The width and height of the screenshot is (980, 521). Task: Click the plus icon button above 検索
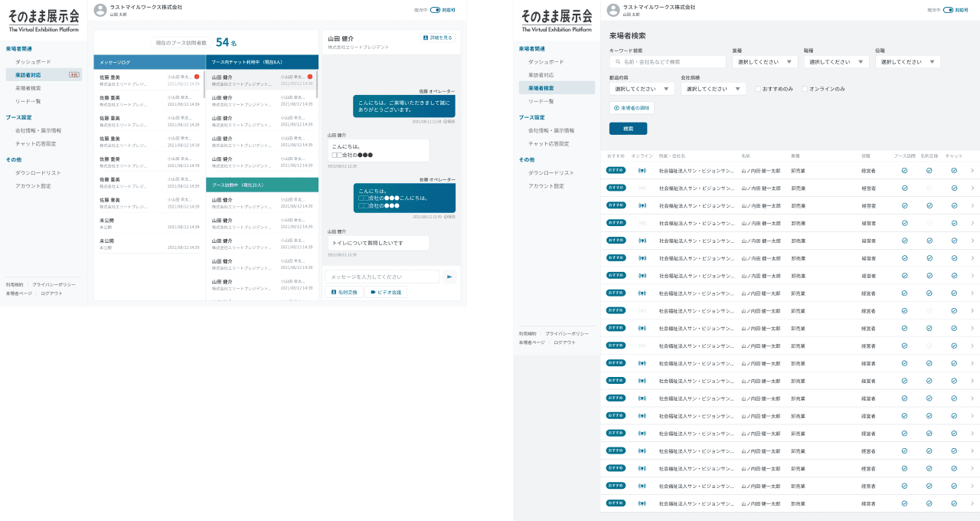(x=616, y=108)
